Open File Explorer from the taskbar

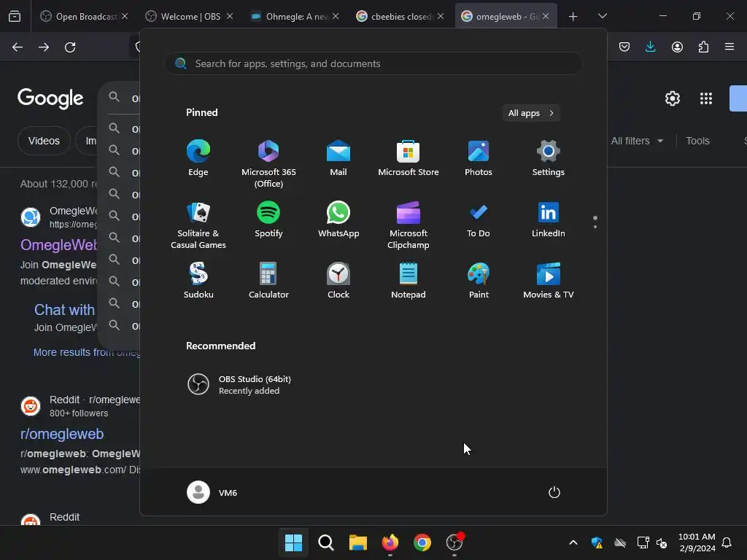pos(357,542)
